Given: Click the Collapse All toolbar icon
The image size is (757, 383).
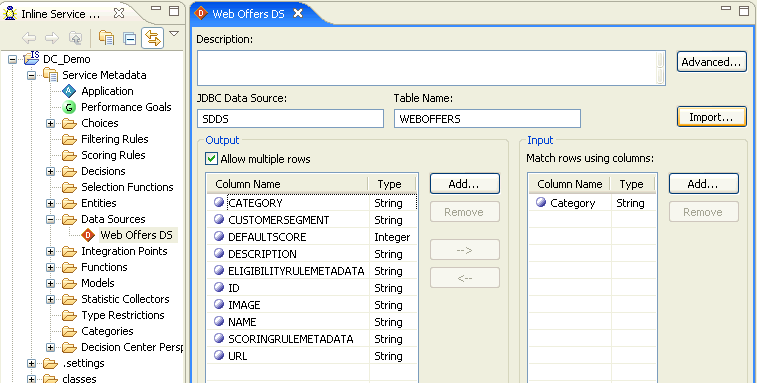Looking at the screenshot, I should click(x=129, y=38).
